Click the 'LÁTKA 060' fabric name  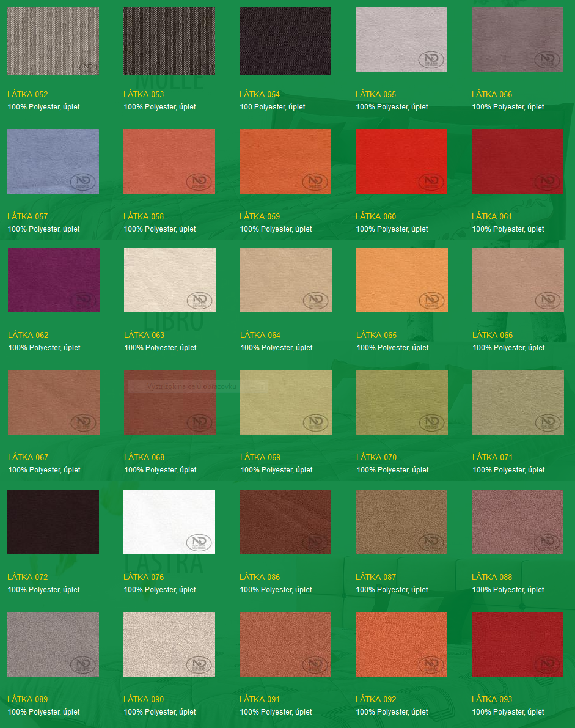point(376,216)
